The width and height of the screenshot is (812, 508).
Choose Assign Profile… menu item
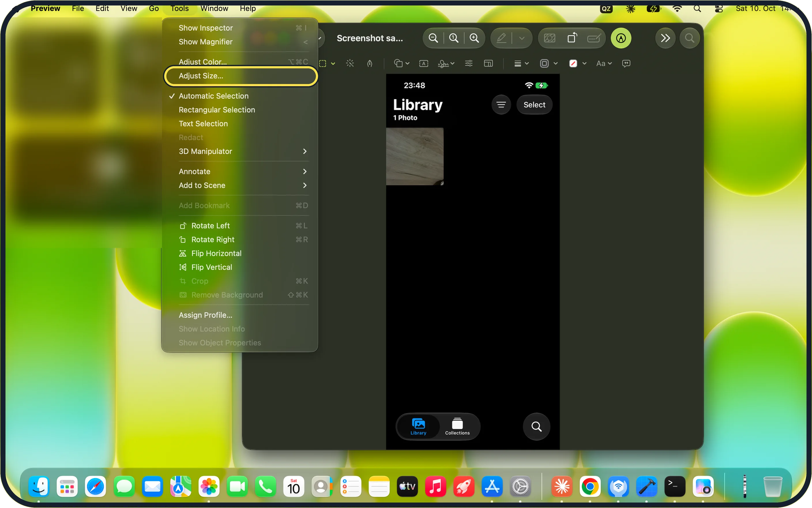(240, 315)
